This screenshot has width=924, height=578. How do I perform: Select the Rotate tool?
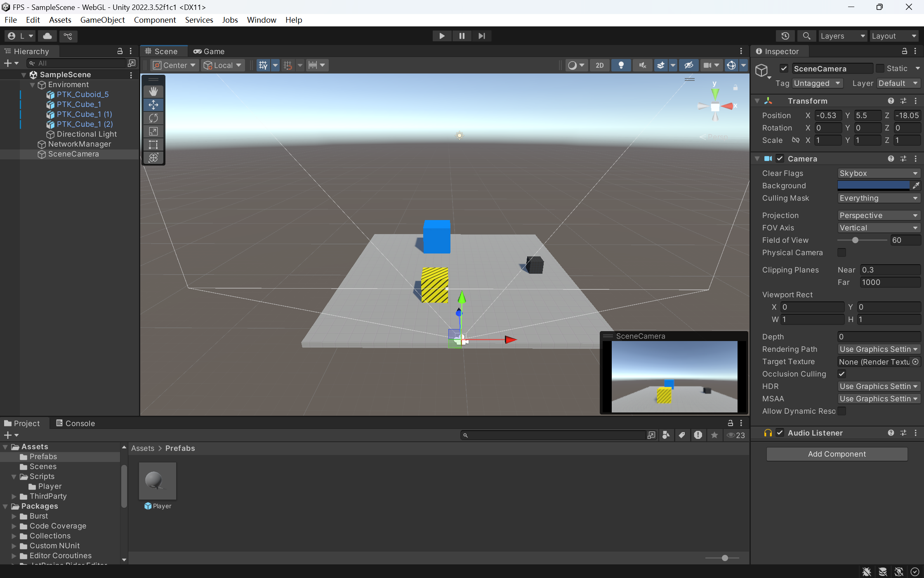(x=153, y=118)
